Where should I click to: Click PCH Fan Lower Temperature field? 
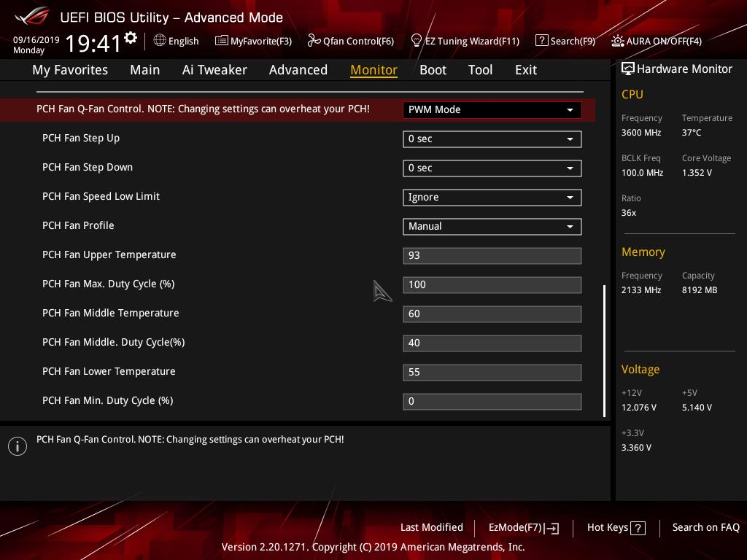(x=492, y=373)
